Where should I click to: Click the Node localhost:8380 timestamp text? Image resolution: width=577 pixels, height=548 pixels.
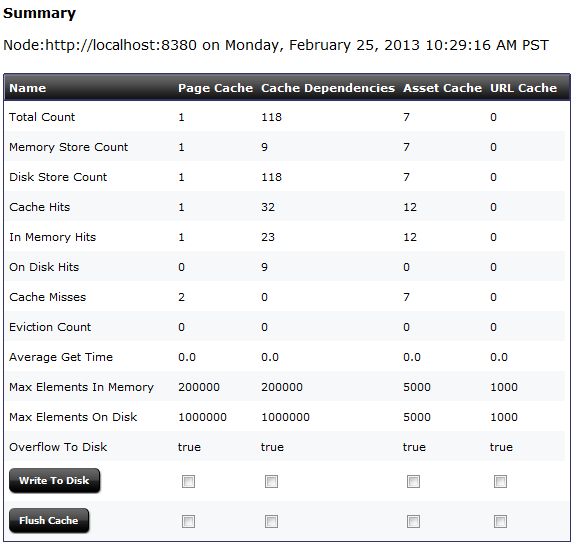coord(276,45)
